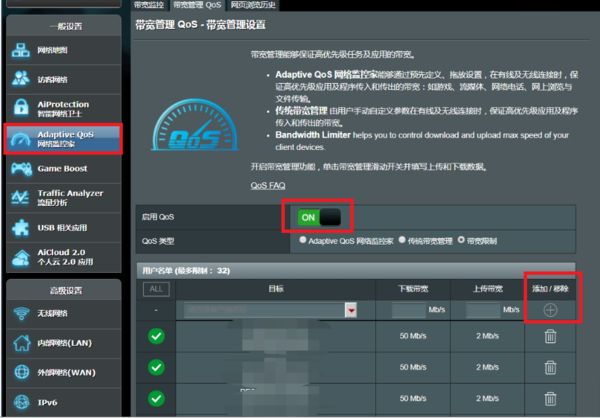Toggle the first client's green checkmark
The height and width of the screenshot is (418, 600).
(157, 336)
